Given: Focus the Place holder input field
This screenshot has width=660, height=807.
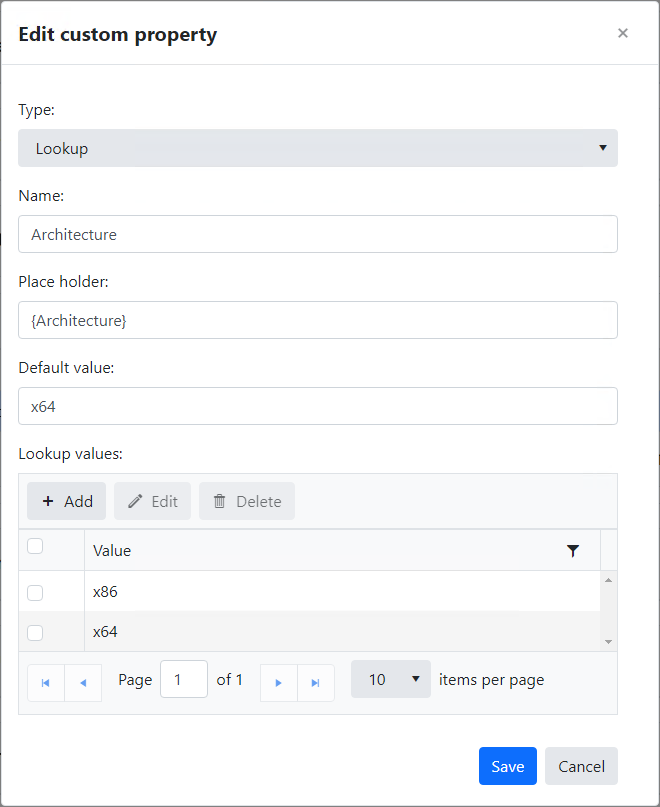Looking at the screenshot, I should 318,320.
